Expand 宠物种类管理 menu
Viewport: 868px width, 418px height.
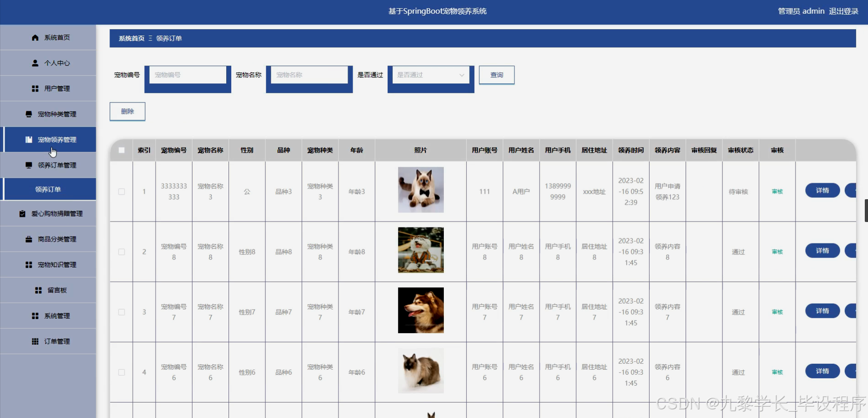tap(48, 114)
